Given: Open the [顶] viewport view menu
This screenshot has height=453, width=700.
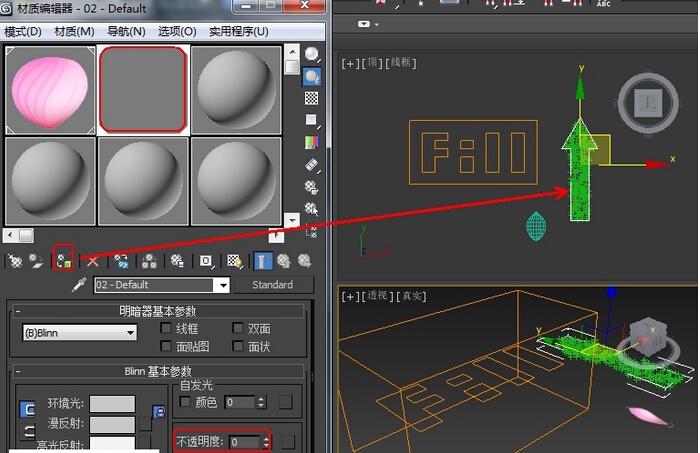Looking at the screenshot, I should 372,63.
